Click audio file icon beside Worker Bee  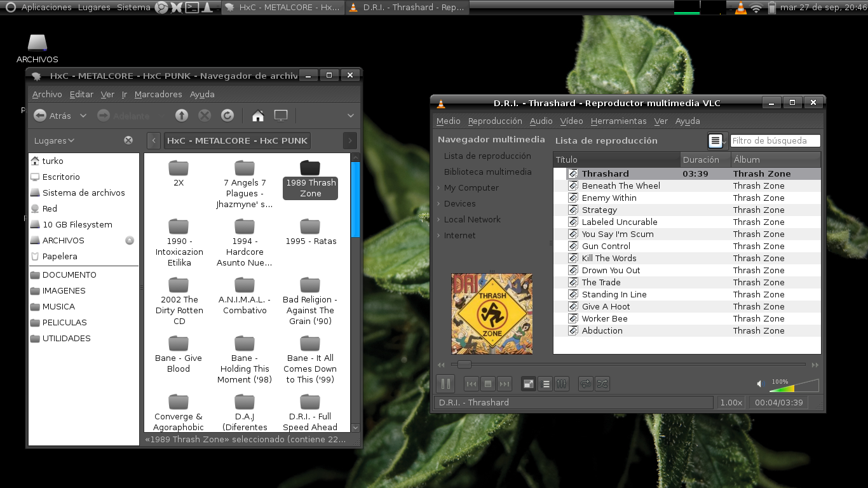coord(573,318)
